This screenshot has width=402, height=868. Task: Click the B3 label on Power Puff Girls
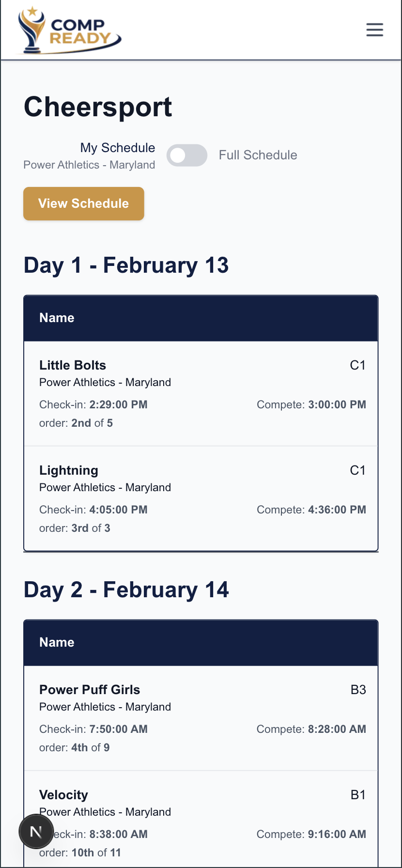[x=358, y=690]
